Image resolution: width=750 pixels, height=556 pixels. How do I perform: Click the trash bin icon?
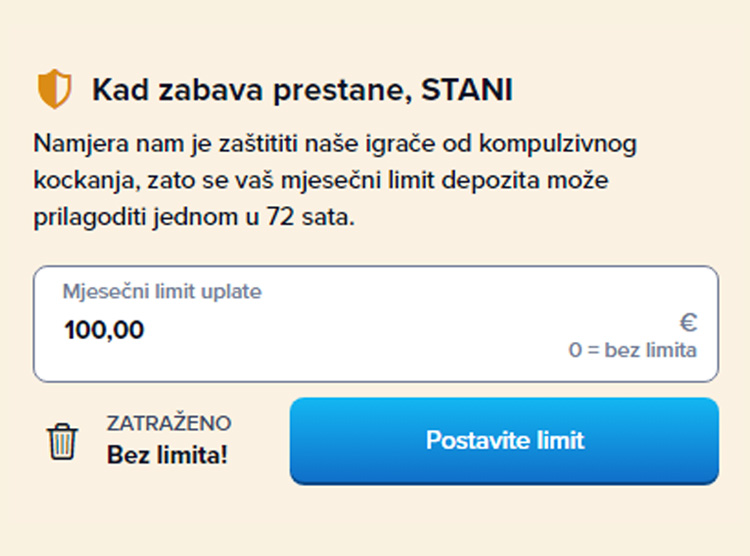[62, 441]
